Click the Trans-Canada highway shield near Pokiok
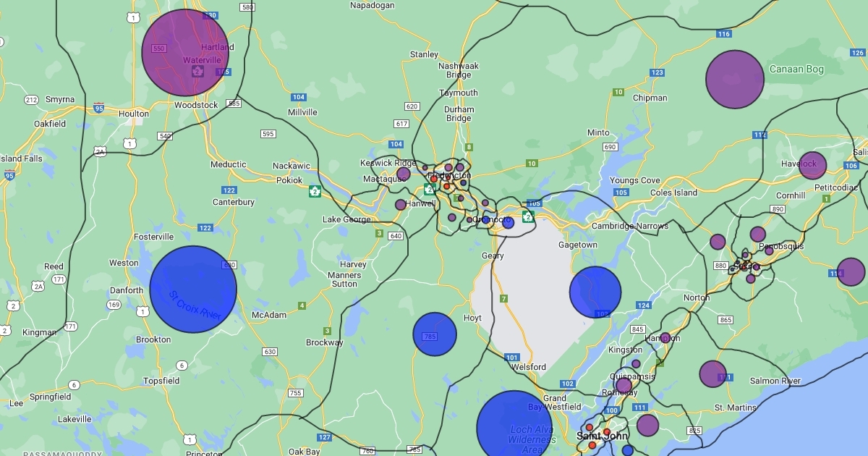This screenshot has height=456, width=868. coord(315,191)
